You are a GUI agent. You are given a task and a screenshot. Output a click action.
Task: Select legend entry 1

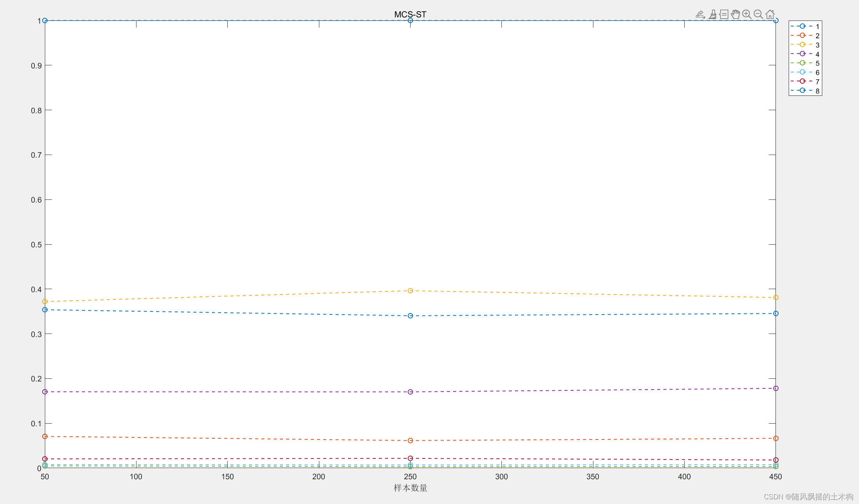(805, 26)
